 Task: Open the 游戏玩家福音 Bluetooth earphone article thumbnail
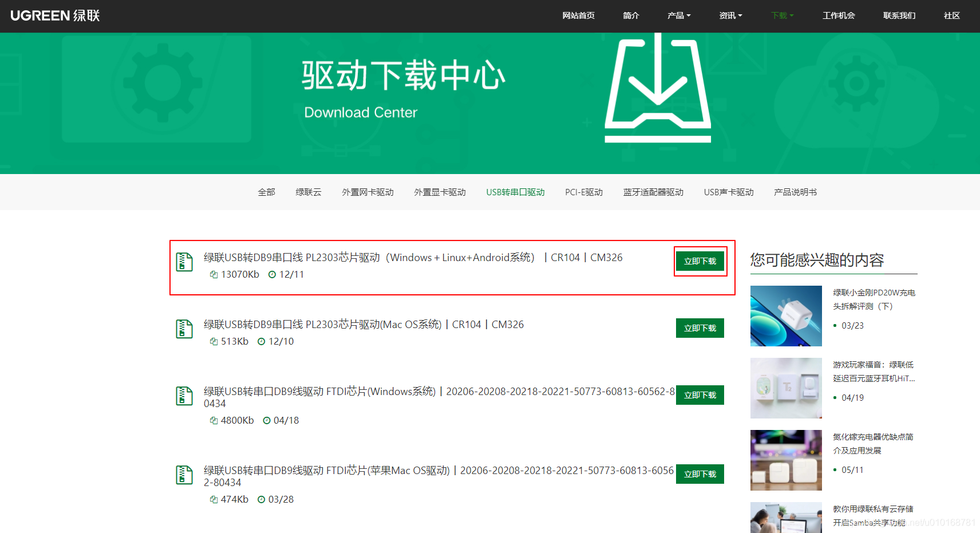coord(786,388)
